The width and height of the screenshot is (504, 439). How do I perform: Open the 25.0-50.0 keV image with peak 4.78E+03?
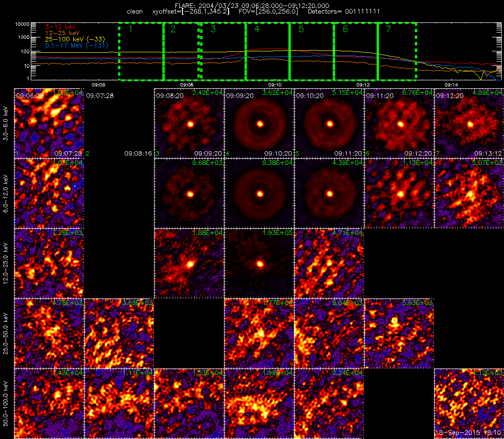pyautogui.click(x=49, y=333)
